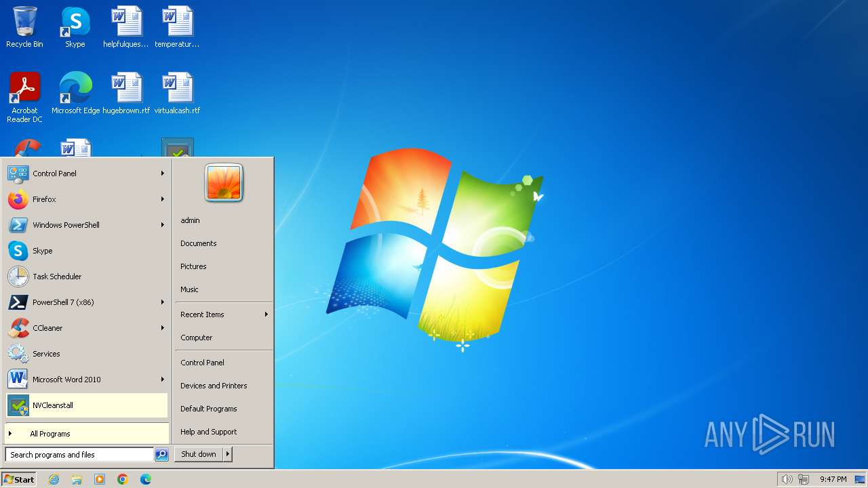Open Microsoft Edge from taskbar

(146, 479)
